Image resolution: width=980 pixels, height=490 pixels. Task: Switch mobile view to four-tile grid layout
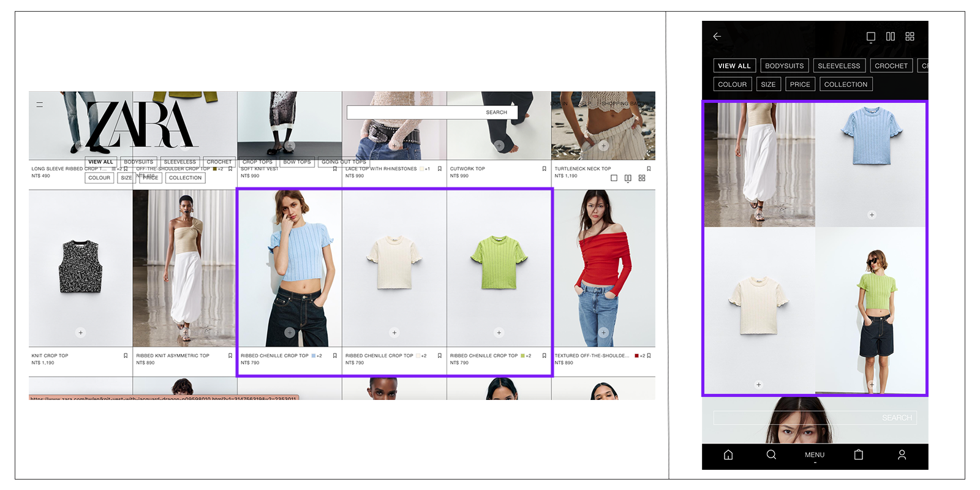coord(910,37)
